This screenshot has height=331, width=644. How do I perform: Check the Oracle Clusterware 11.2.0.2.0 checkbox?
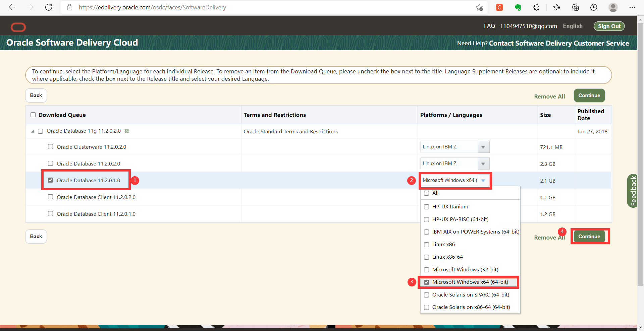tap(50, 147)
